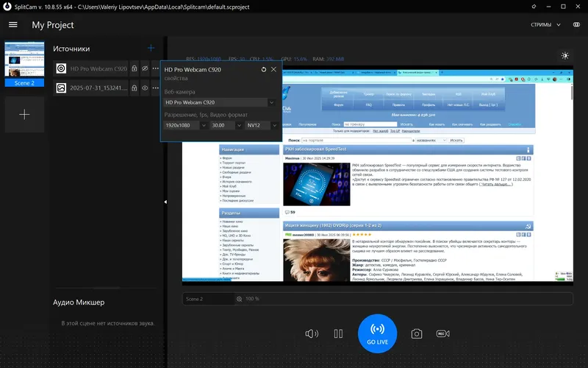Toggle brightness theme sun icon
The width and height of the screenshot is (588, 368).
pos(565,56)
